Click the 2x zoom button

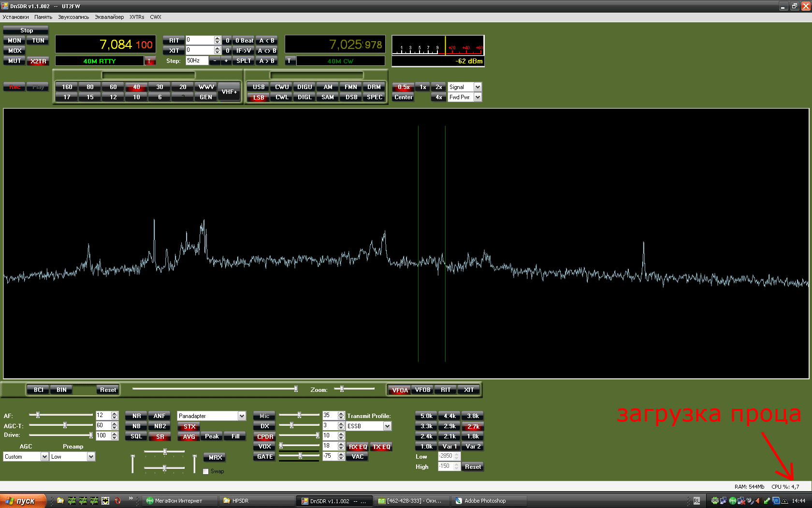coord(438,87)
